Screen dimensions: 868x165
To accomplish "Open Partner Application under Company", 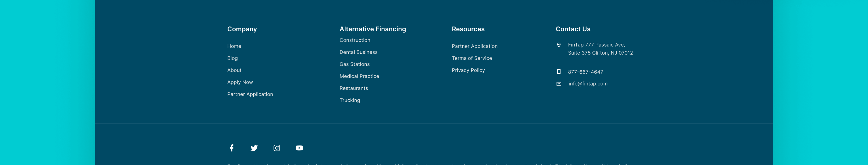I will (250, 94).
